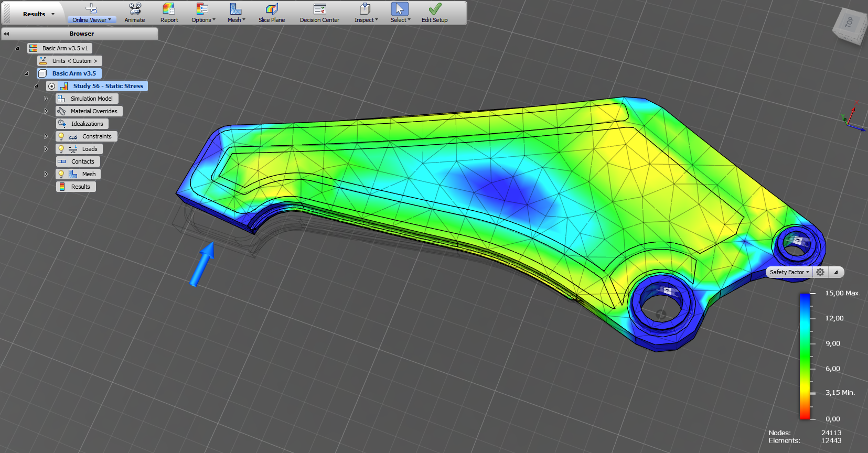This screenshot has height=453, width=868.
Task: Click the Units custom icon
Action: coord(43,61)
